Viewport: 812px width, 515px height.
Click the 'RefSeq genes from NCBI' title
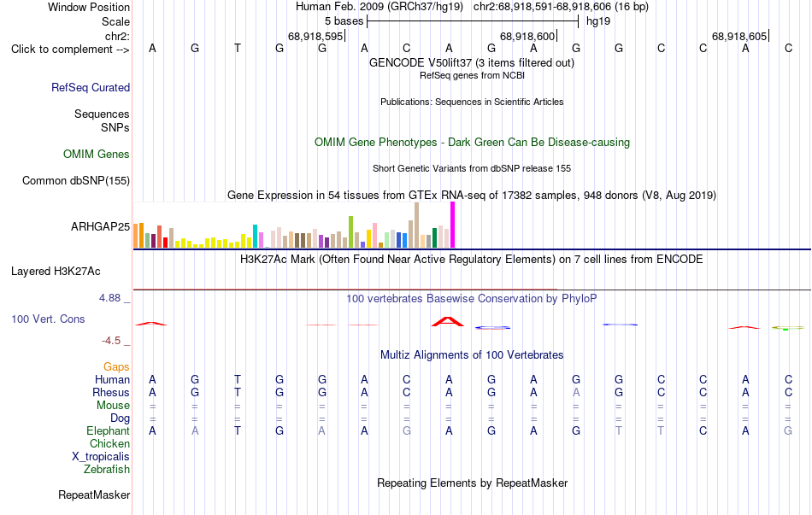(x=472, y=75)
